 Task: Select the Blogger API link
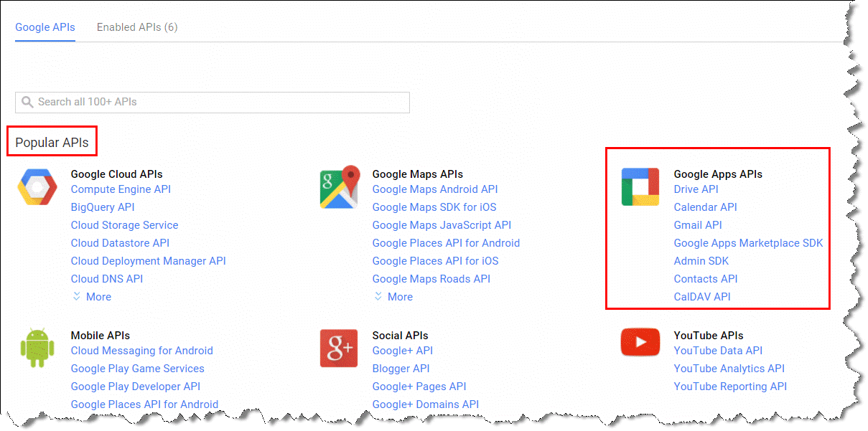click(401, 369)
